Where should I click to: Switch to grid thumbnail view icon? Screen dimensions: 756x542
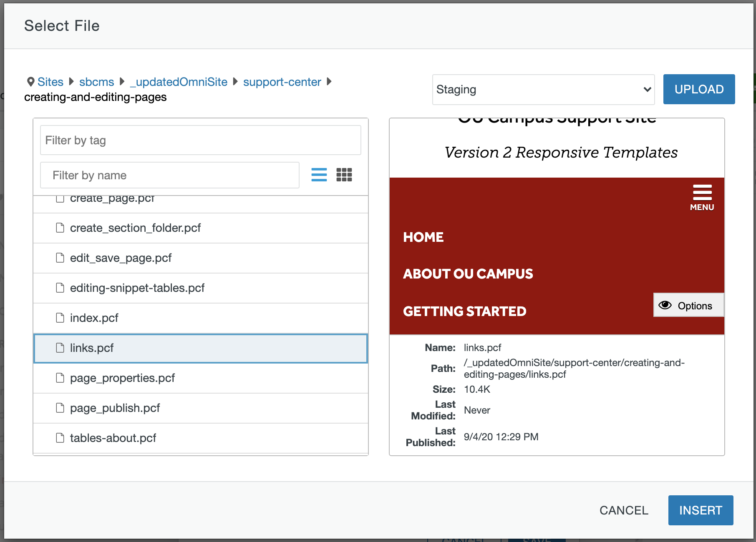344,175
